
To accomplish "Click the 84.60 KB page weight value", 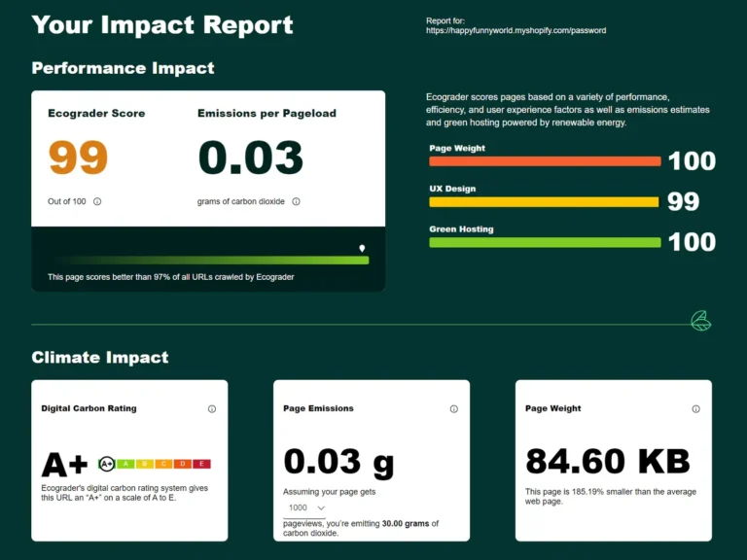I will [x=607, y=461].
